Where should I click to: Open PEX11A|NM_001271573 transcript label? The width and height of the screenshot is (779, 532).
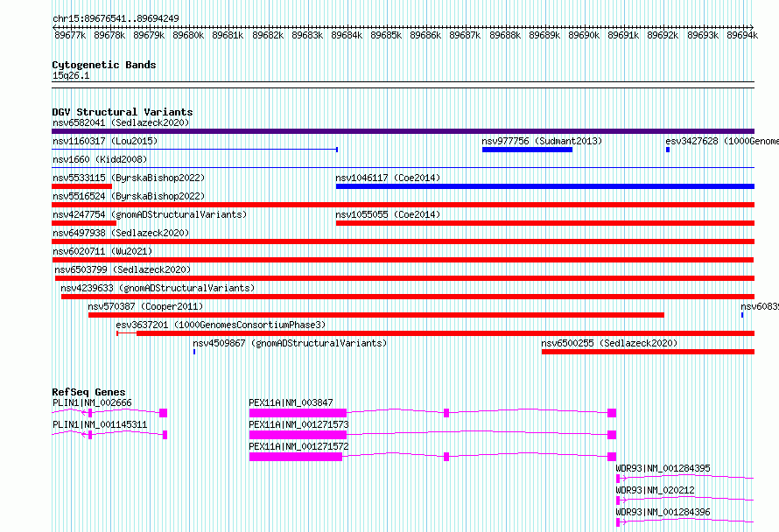(298, 424)
